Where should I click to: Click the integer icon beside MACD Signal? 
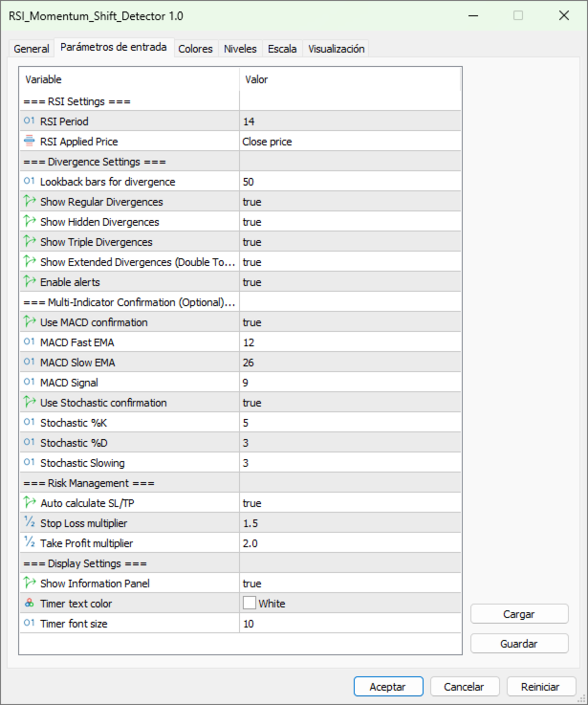click(x=30, y=383)
